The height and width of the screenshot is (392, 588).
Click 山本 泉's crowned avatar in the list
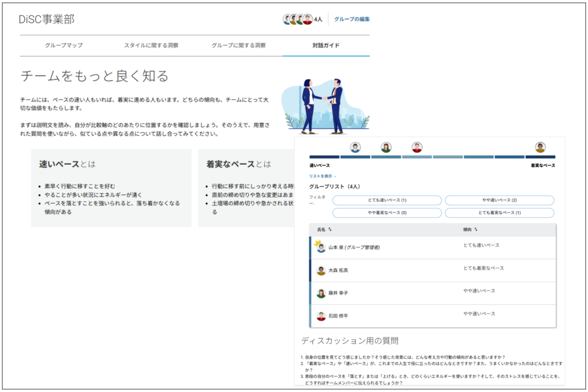pyautogui.click(x=320, y=247)
